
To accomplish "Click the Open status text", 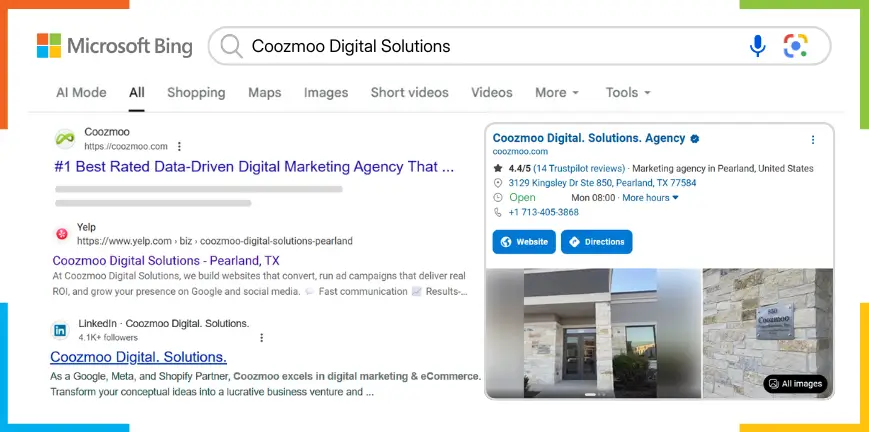I will [523, 198].
